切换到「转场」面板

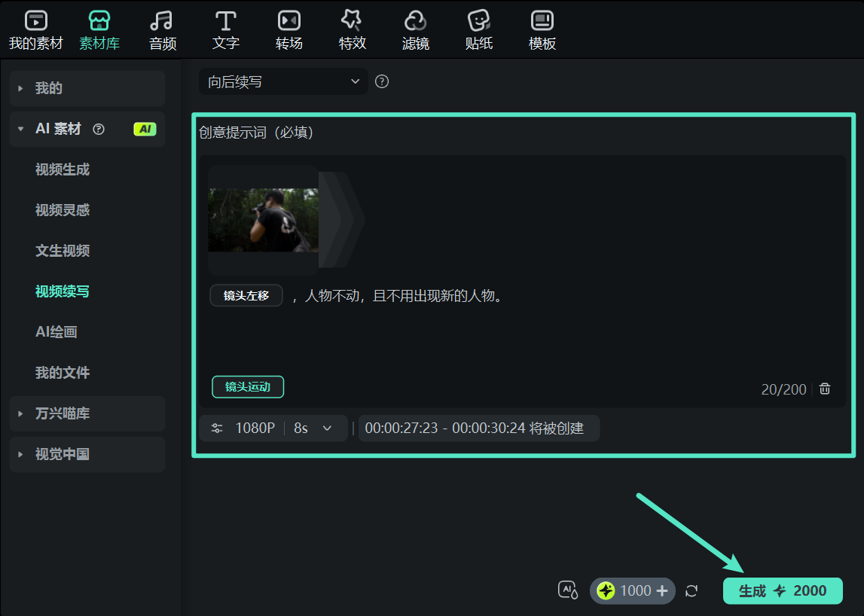point(289,29)
